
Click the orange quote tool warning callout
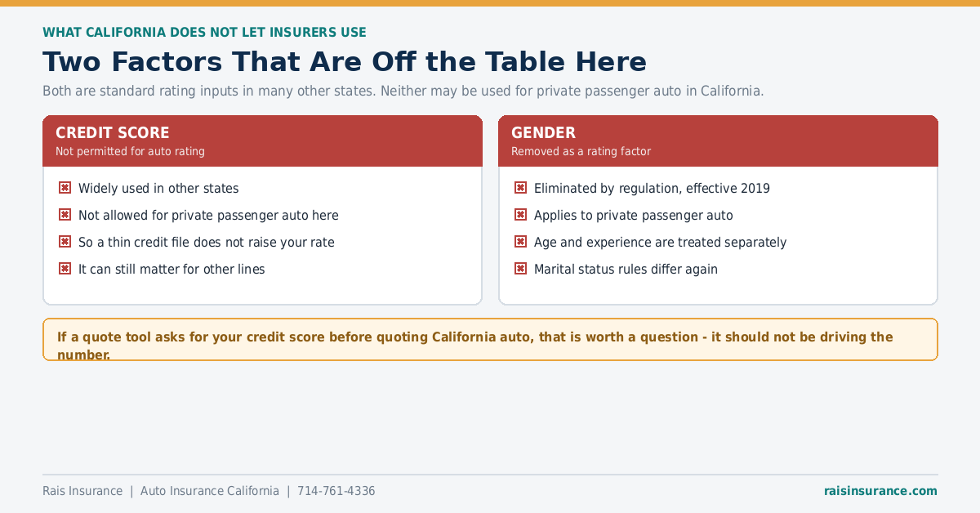tap(490, 340)
